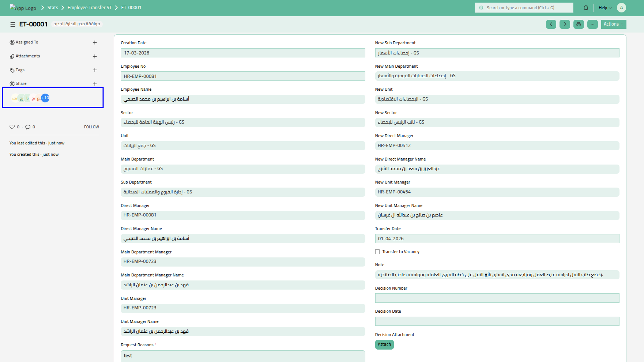Add assignee with Assigned To plus
Image resolution: width=644 pixels, height=362 pixels.
[x=95, y=42]
